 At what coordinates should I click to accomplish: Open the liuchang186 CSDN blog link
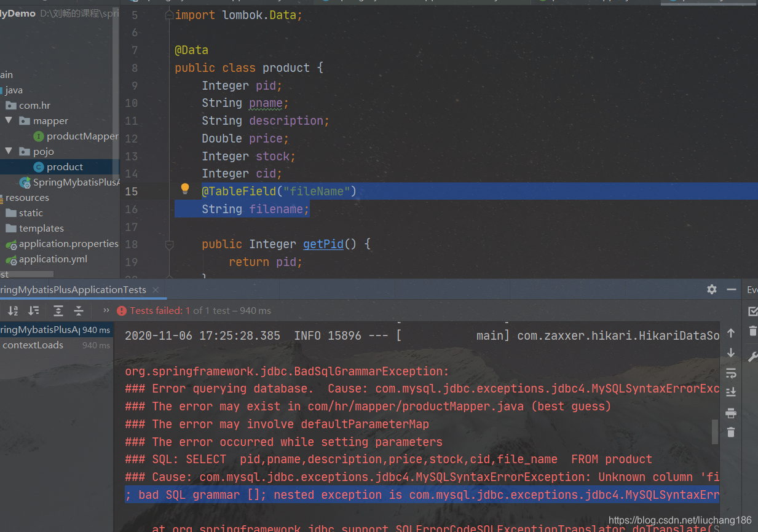[680, 520]
